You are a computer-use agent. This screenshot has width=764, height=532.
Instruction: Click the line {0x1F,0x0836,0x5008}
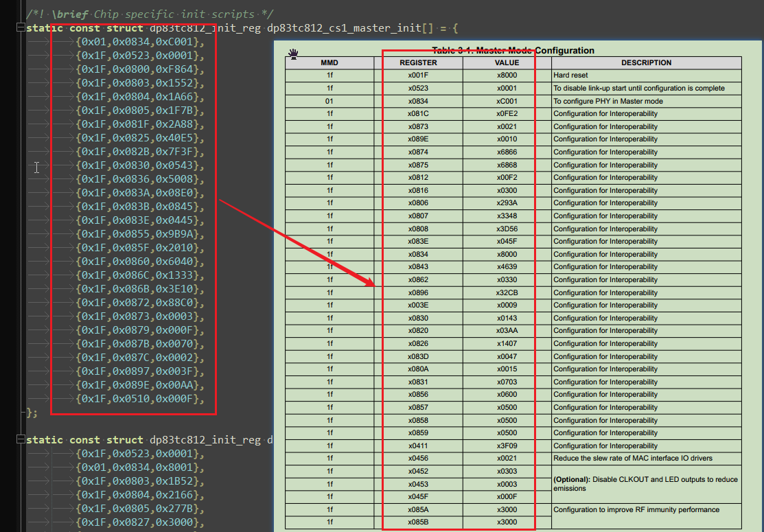tap(140, 178)
